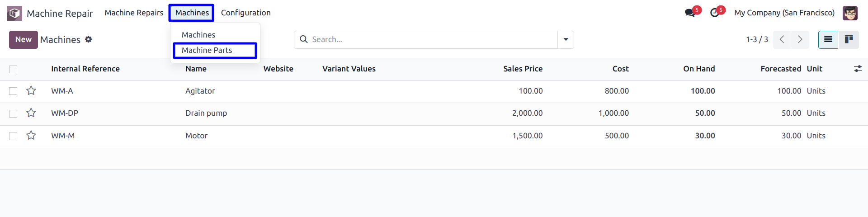Click the New button

[24, 40]
